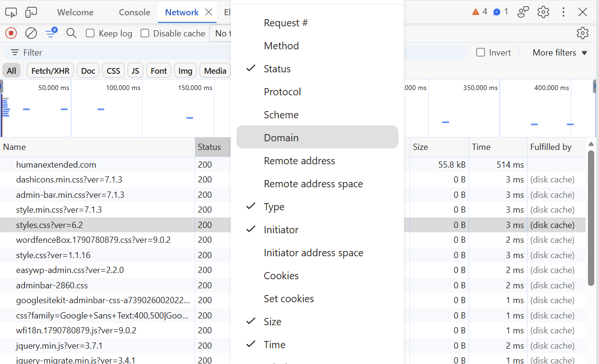Select the All filter chip

(x=12, y=70)
